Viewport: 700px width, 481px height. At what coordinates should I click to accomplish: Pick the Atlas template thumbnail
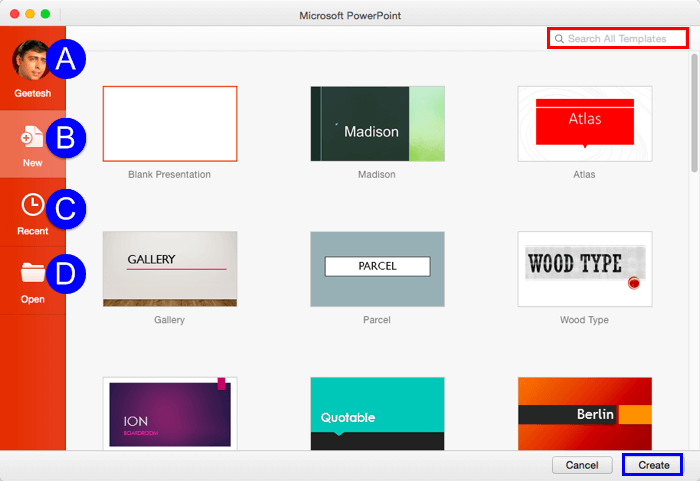[x=584, y=123]
